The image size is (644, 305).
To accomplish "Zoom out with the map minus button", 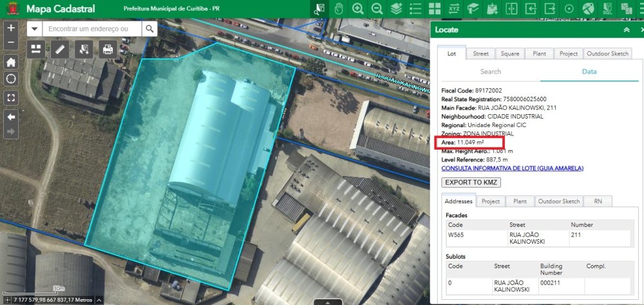I will 11,43.
